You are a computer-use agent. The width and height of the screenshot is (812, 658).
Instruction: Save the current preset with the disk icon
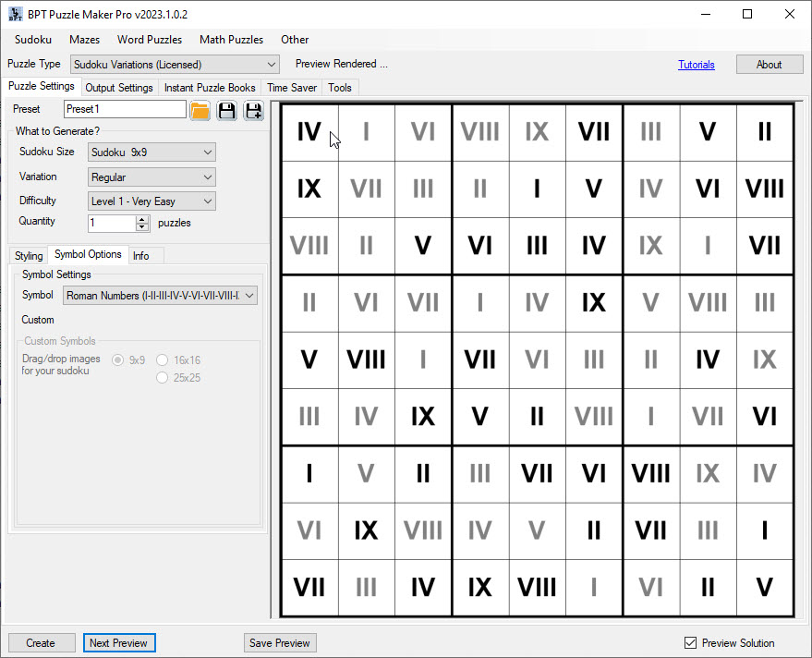click(226, 109)
